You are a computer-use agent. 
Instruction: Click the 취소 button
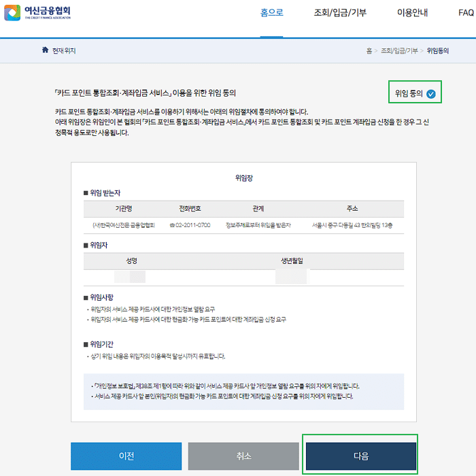[x=243, y=456]
